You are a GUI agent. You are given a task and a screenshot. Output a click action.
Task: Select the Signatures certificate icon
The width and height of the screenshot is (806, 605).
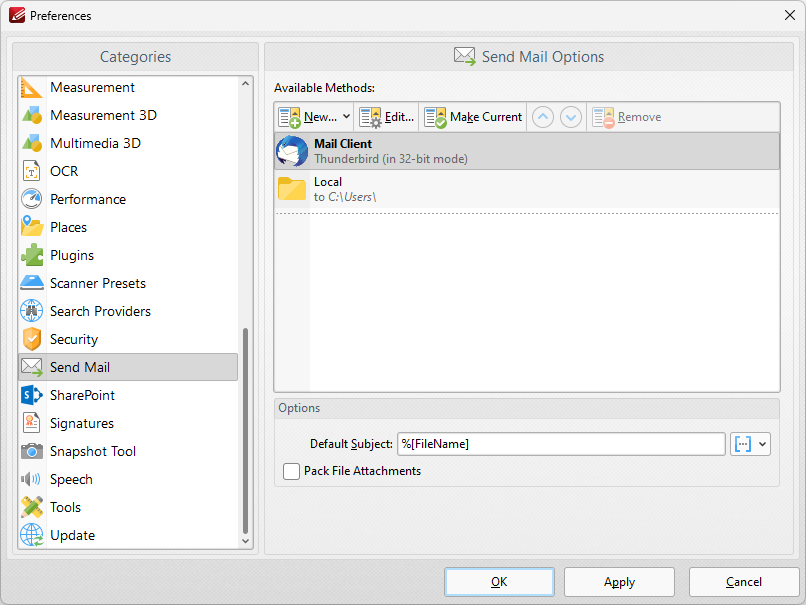tap(31, 423)
